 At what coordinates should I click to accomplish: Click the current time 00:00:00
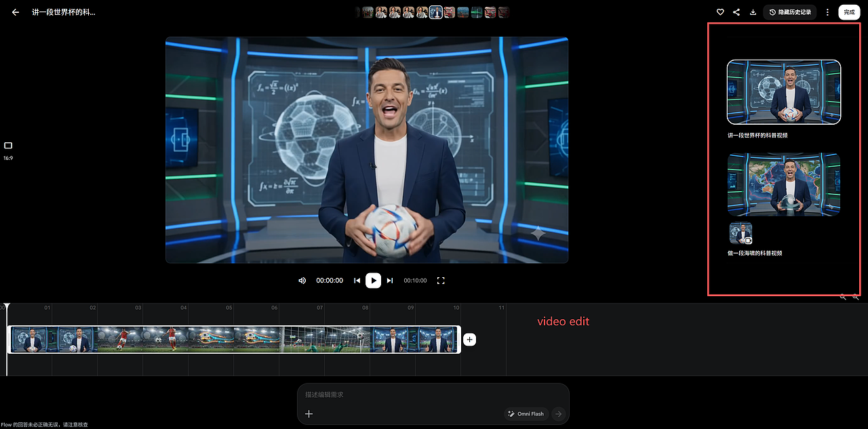(x=330, y=281)
